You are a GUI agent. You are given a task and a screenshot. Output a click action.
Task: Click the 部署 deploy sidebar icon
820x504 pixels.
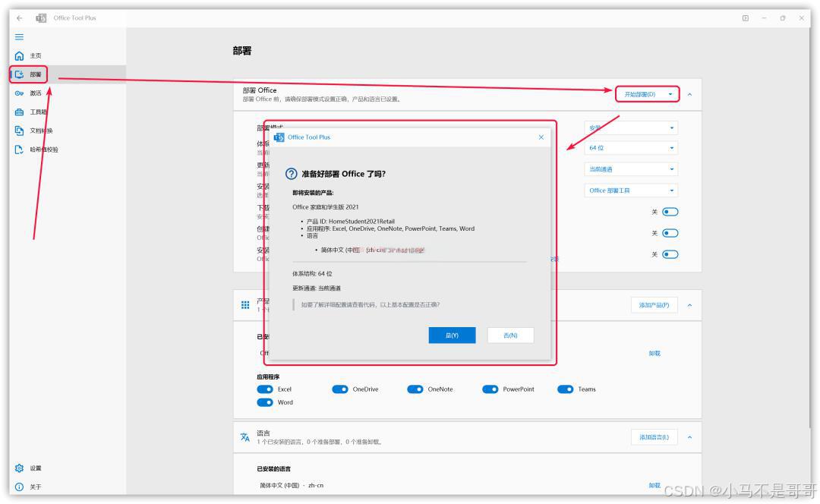click(19, 74)
